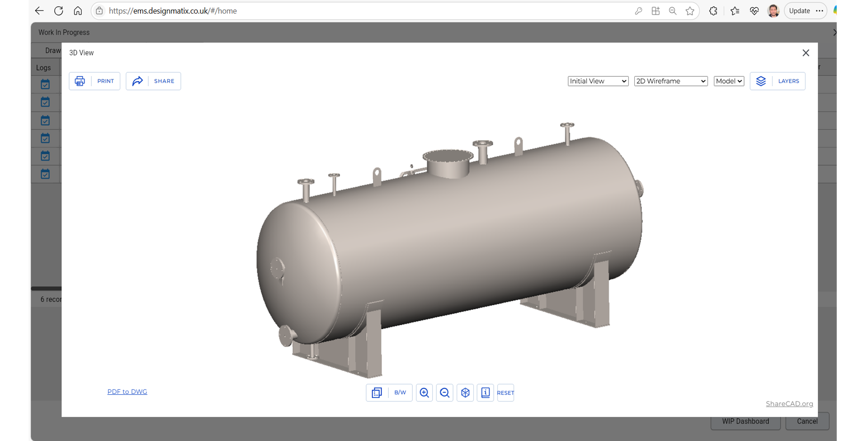Toggle B/W black and white mode
Image resolution: width=868 pixels, height=441 pixels.
pyautogui.click(x=400, y=393)
